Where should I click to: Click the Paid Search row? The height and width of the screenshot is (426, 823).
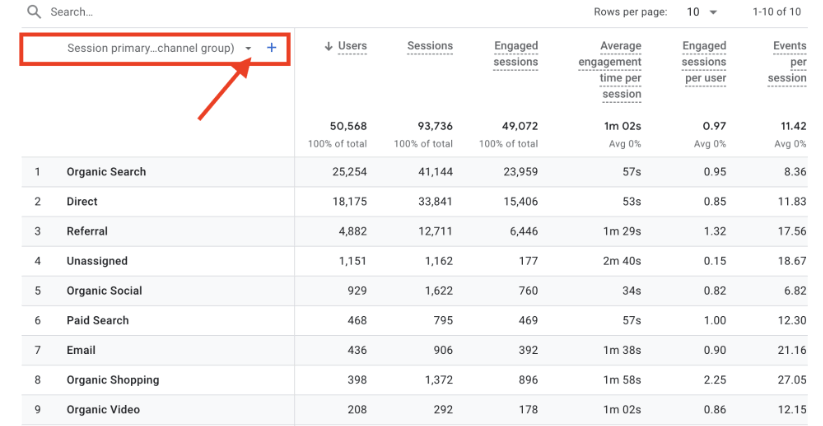click(x=98, y=321)
